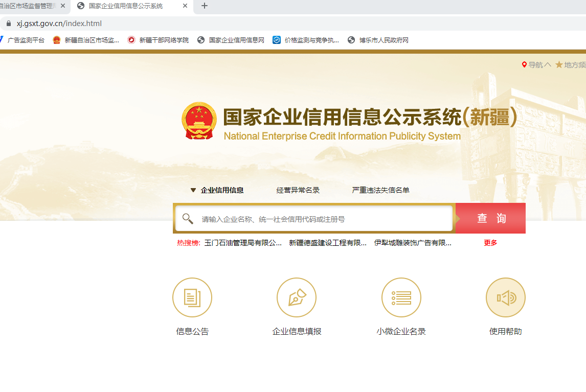Click the national emblem logo
This screenshot has width=586, height=392.
(199, 121)
